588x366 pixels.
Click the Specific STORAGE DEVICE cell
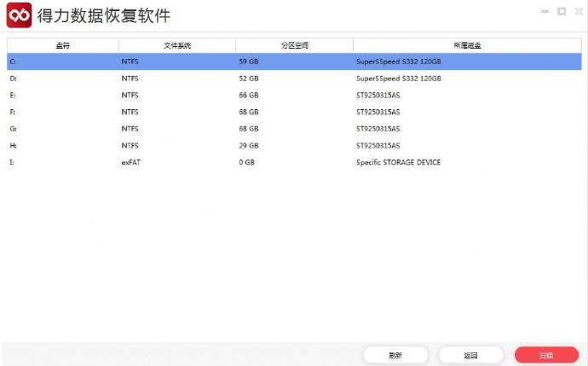tap(398, 163)
